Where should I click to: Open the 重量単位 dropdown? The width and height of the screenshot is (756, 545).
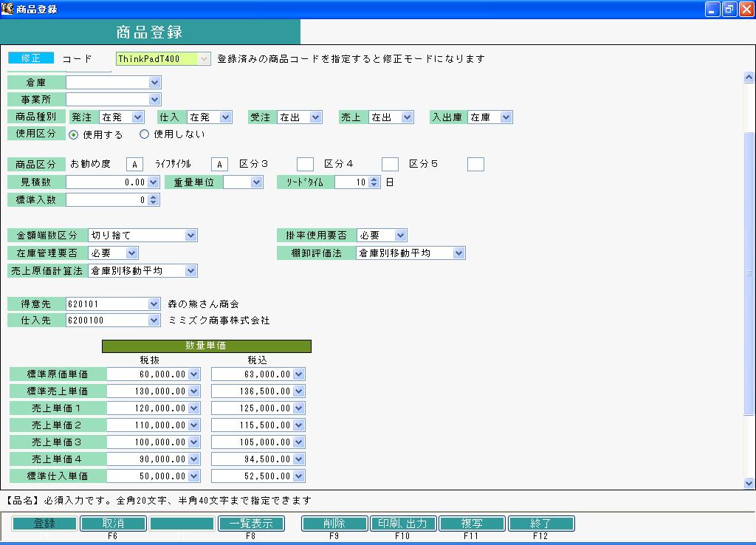pos(256,182)
